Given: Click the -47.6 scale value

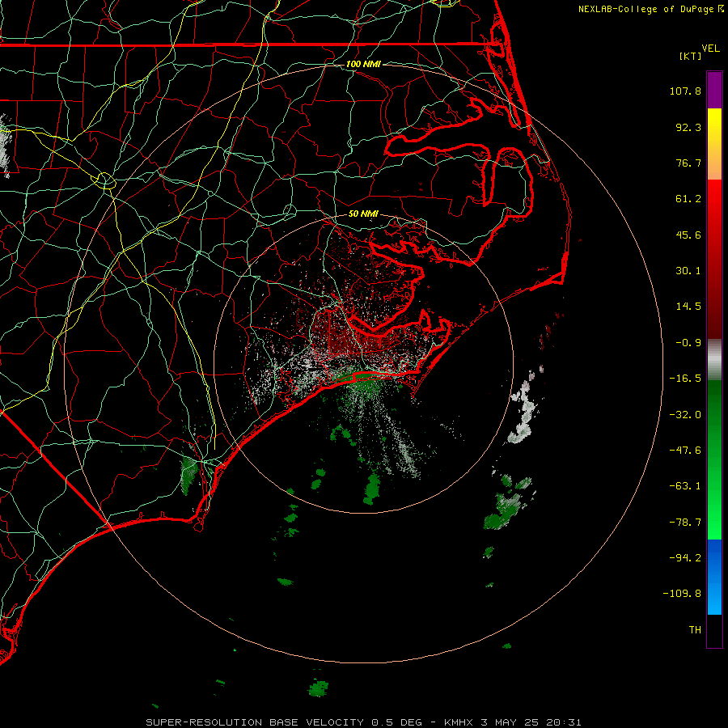Looking at the screenshot, I should (x=685, y=451).
